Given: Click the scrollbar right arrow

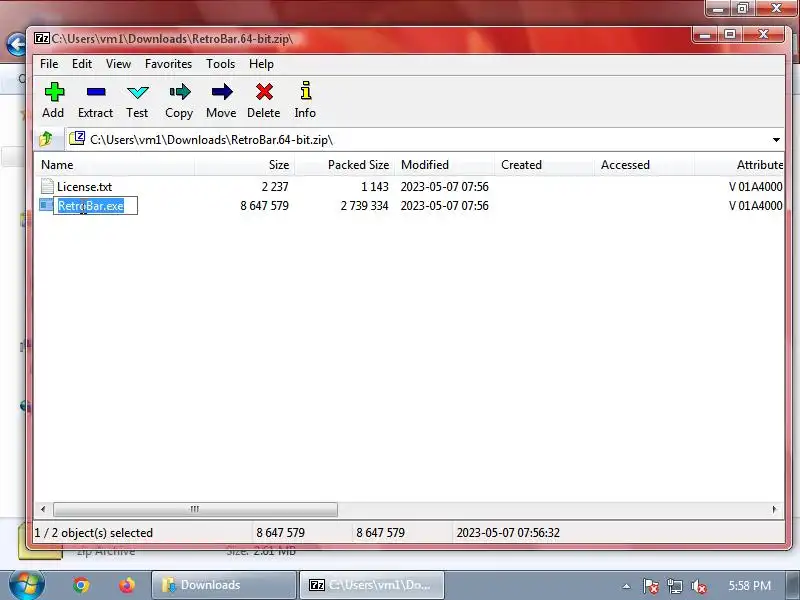Looking at the screenshot, I should click(775, 509).
